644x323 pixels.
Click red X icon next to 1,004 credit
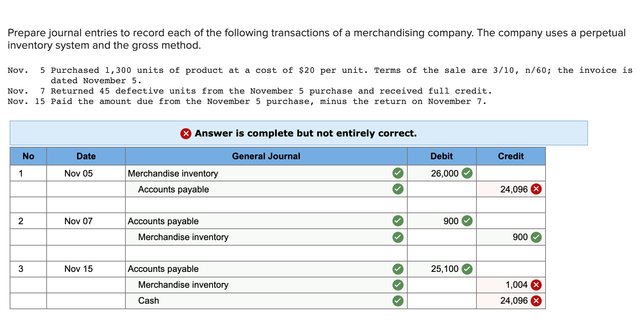[x=536, y=285]
